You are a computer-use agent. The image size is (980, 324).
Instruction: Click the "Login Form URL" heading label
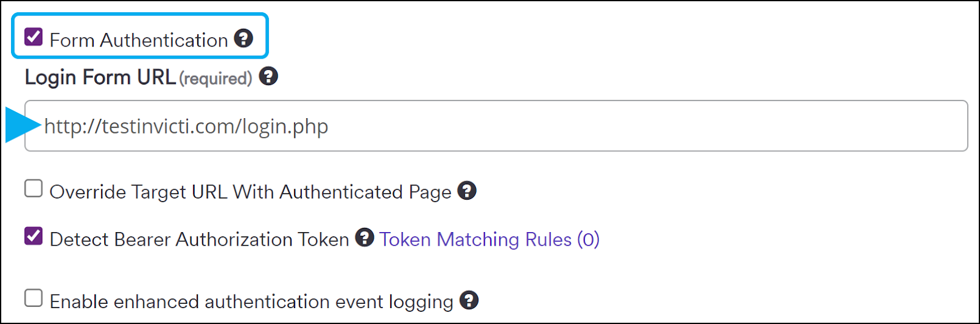coord(100,78)
